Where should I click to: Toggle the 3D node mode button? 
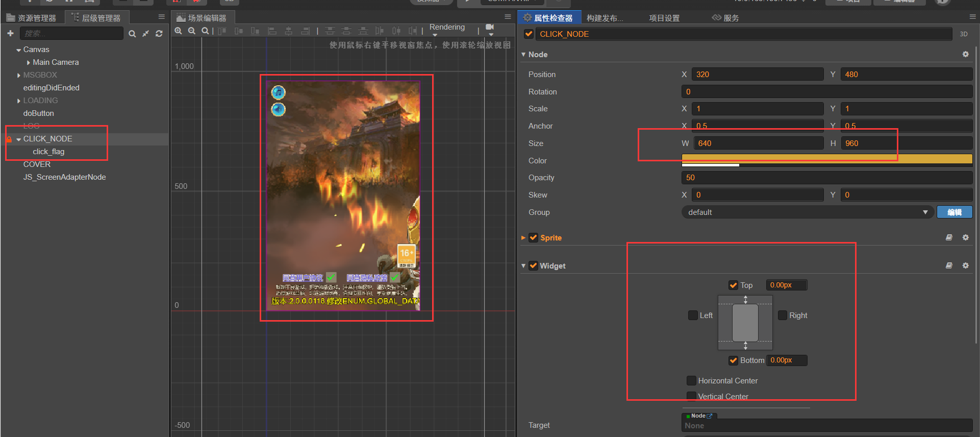coord(964,34)
